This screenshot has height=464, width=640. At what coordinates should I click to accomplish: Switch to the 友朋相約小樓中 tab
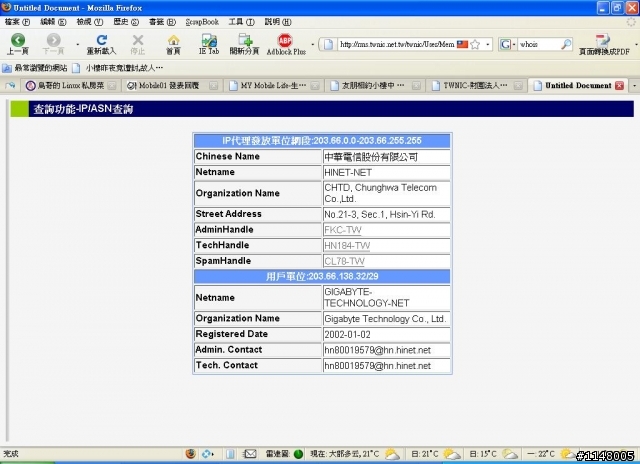pos(374,85)
